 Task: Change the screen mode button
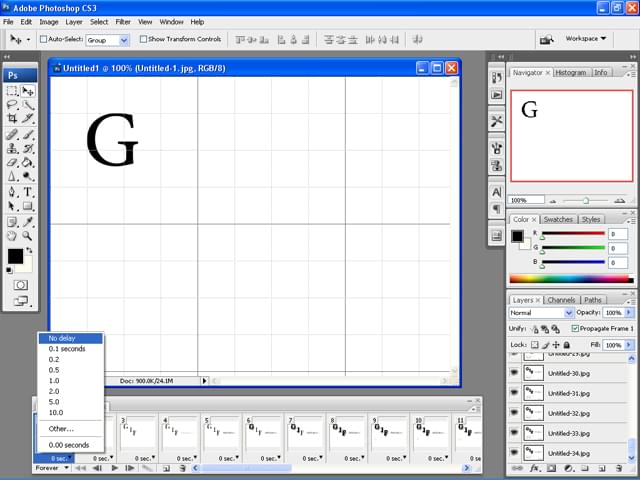(20, 301)
